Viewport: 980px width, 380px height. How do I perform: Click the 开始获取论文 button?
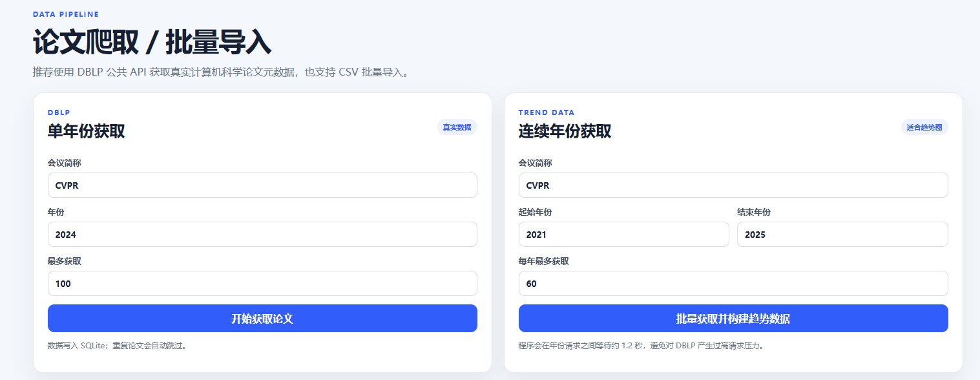pos(262,319)
